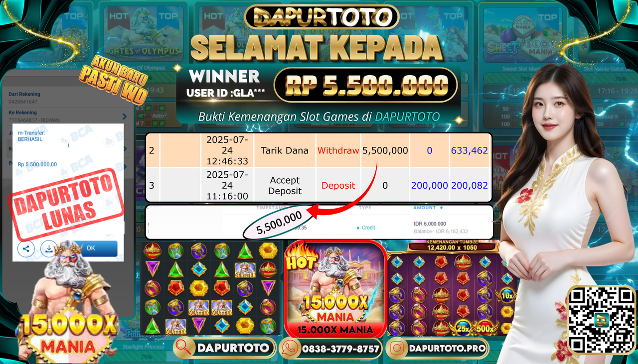Tap the OK button on transfer receipt
The width and height of the screenshot is (638, 364).
point(90,248)
